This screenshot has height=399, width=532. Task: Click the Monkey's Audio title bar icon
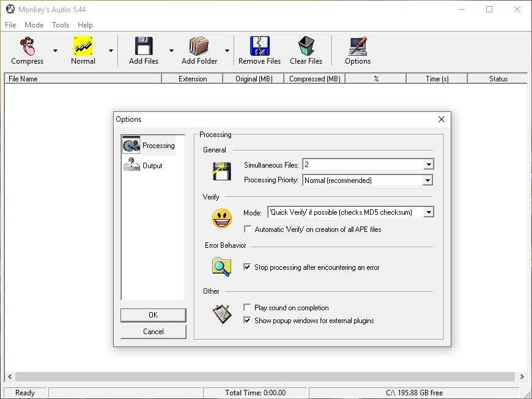[x=10, y=9]
